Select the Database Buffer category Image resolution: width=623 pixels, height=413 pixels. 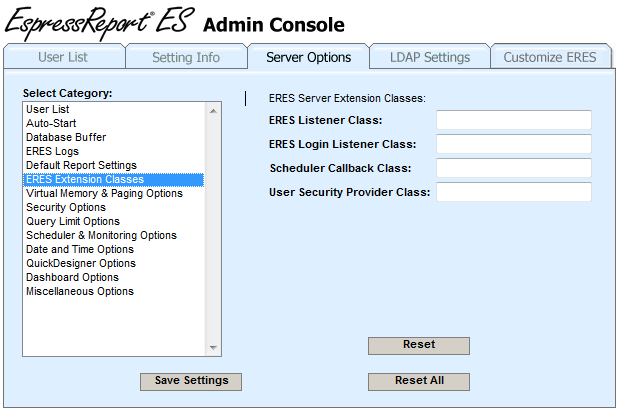pyautogui.click(x=114, y=137)
